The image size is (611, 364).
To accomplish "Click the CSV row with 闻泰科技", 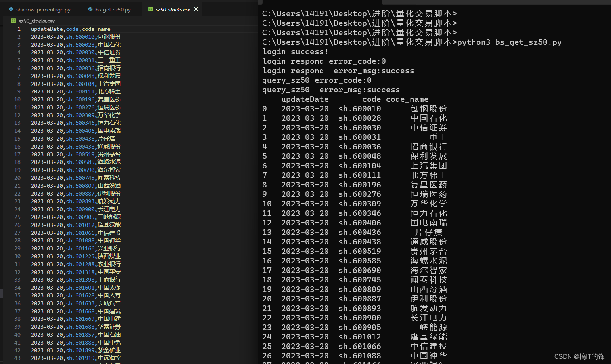I will pyautogui.click(x=76, y=178).
